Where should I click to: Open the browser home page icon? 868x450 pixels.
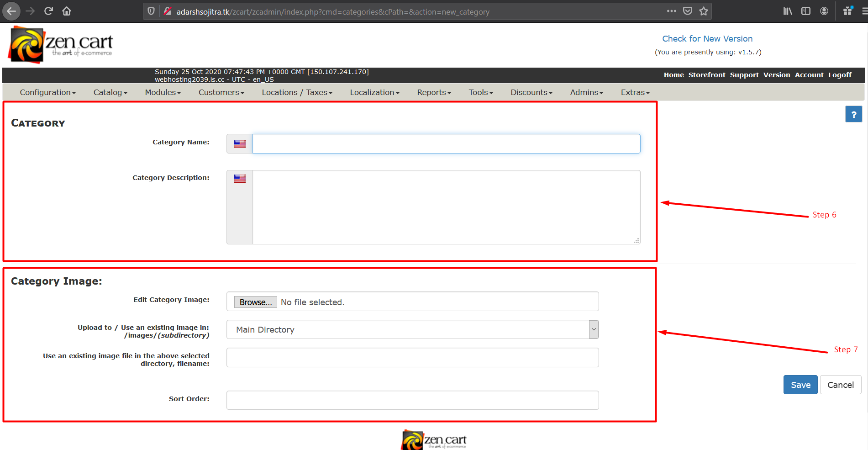67,11
